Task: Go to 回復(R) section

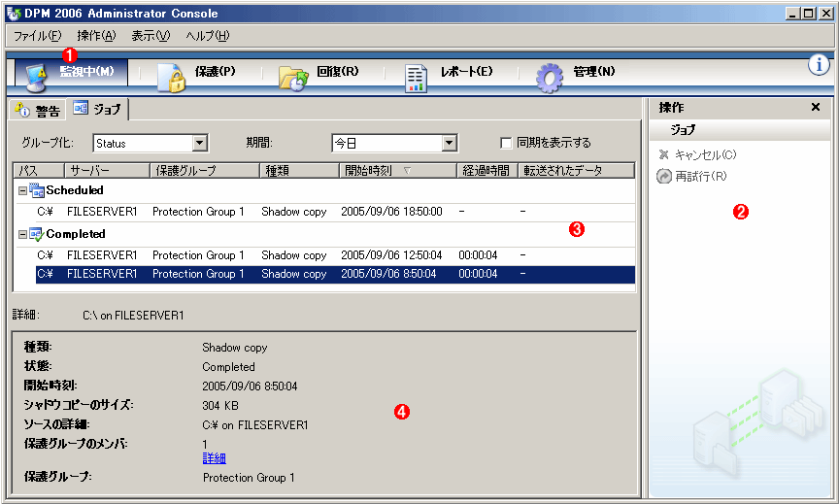Action: point(338,71)
